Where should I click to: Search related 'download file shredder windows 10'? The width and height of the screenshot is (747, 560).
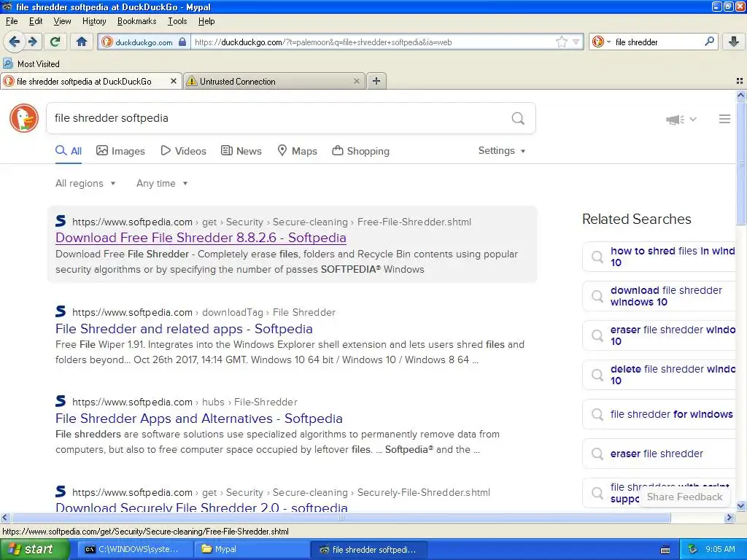click(x=659, y=296)
